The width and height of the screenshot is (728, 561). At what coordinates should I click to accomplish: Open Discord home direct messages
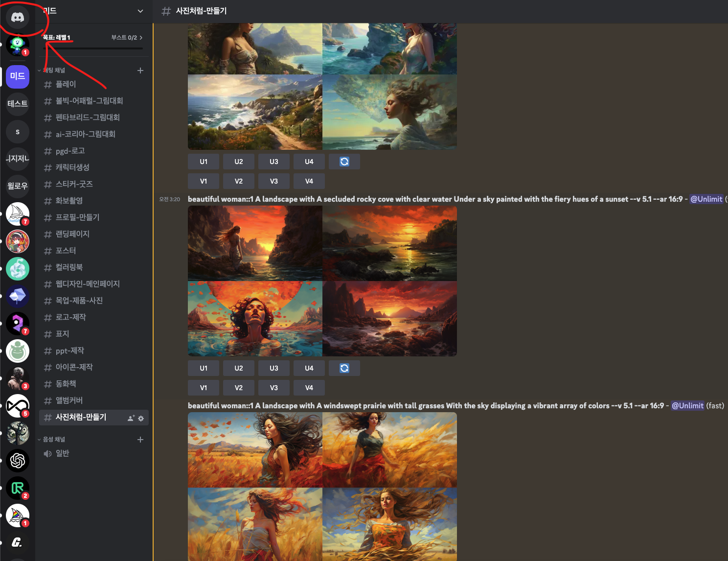[x=18, y=17]
